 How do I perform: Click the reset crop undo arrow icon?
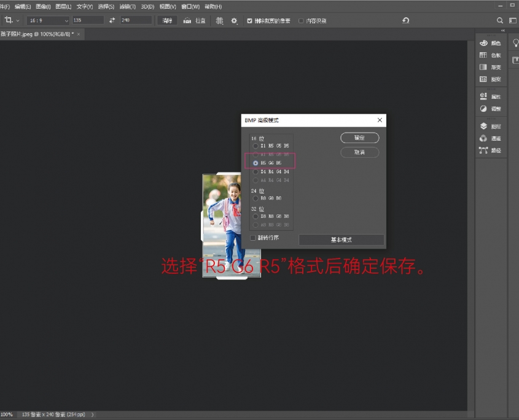[405, 20]
